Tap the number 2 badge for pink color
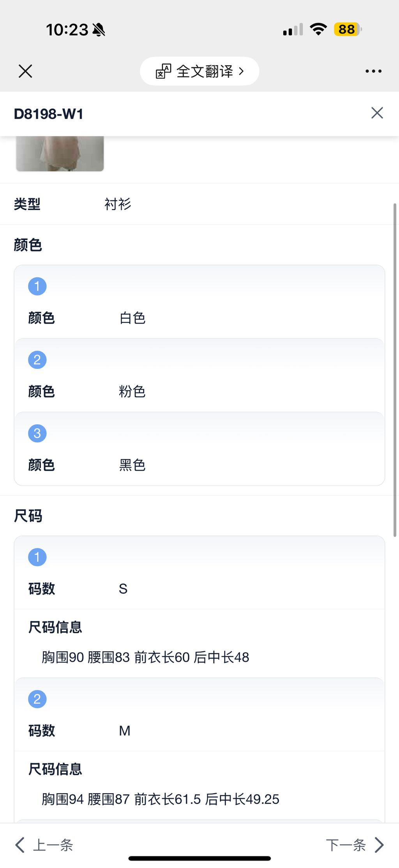399x868 pixels. (37, 360)
